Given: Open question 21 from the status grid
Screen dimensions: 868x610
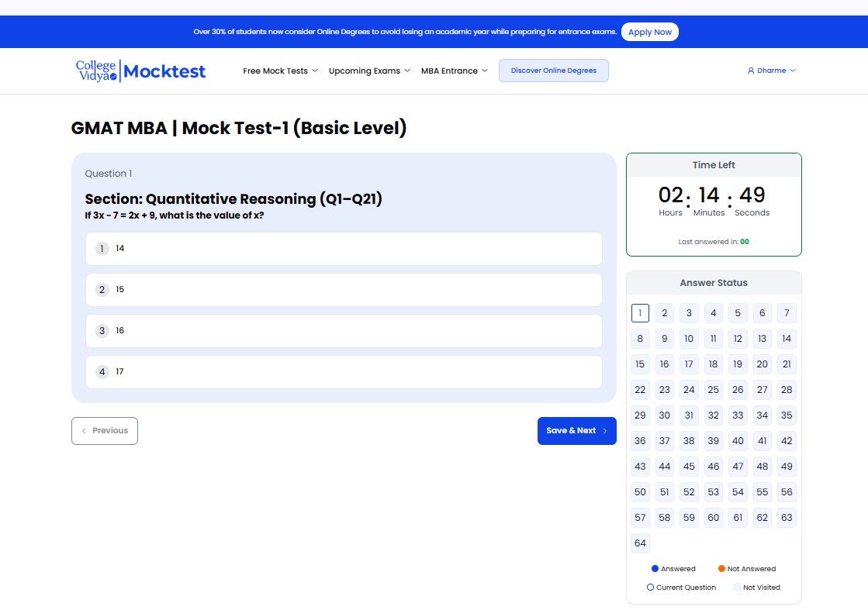Looking at the screenshot, I should pos(787,364).
